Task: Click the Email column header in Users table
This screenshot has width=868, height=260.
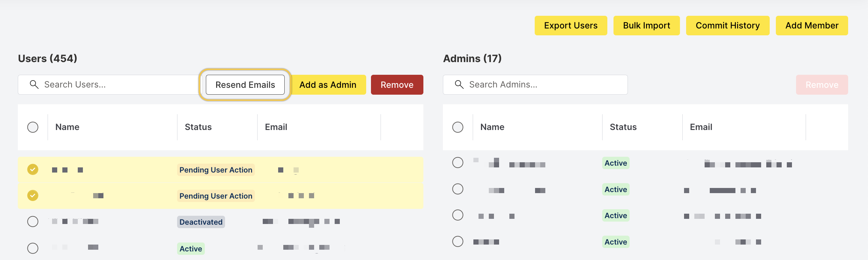Action: click(276, 127)
